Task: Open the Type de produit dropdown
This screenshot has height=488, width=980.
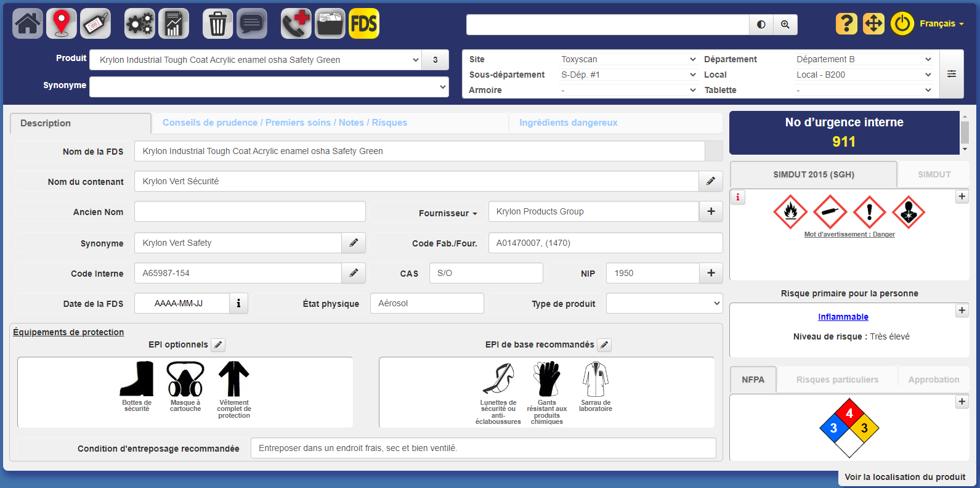Action: 665,303
